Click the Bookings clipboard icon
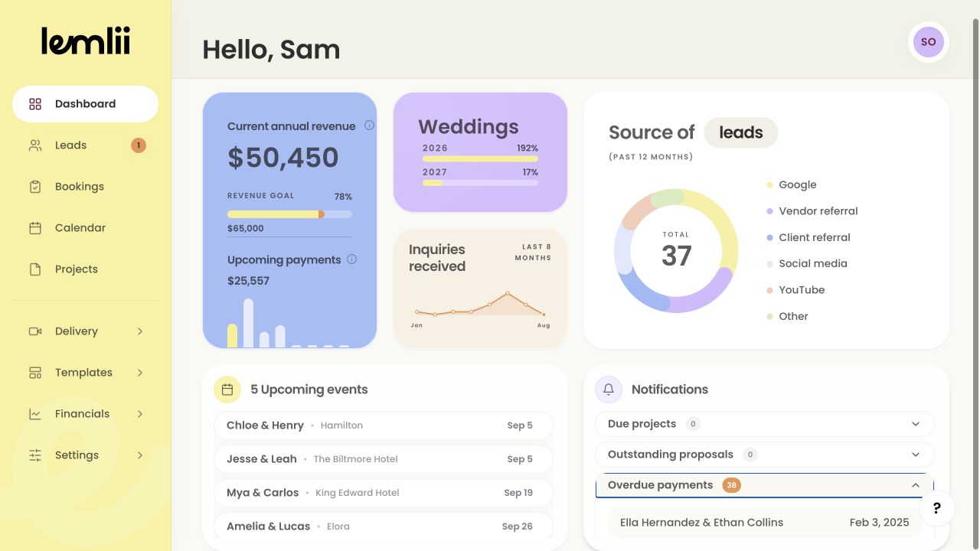Image resolution: width=980 pixels, height=551 pixels. pyautogui.click(x=35, y=187)
